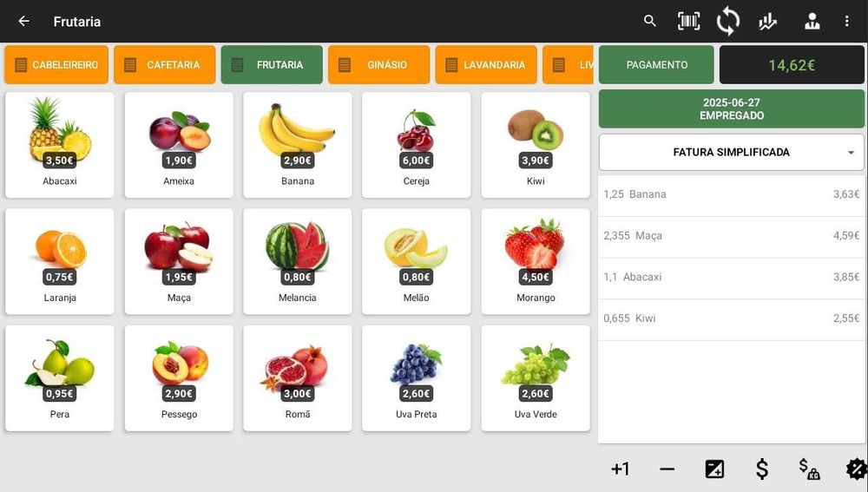Go back with the arrow icon
This screenshot has height=492, width=868.
[x=23, y=21]
